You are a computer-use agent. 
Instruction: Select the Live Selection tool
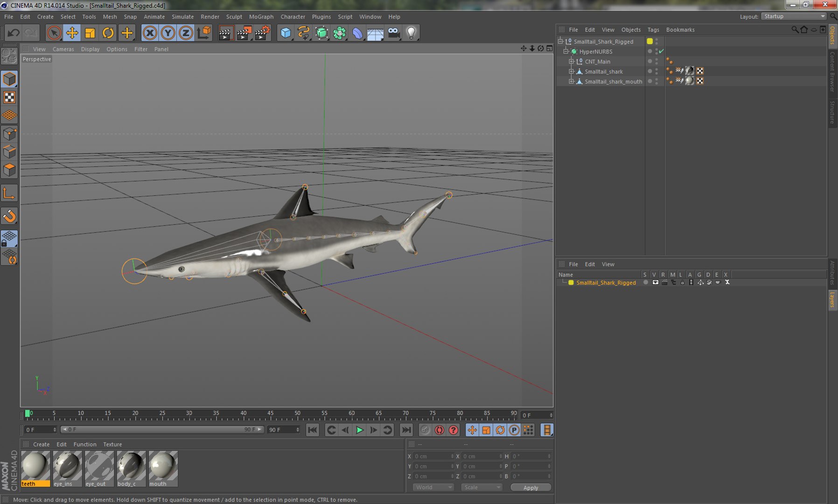coord(54,33)
